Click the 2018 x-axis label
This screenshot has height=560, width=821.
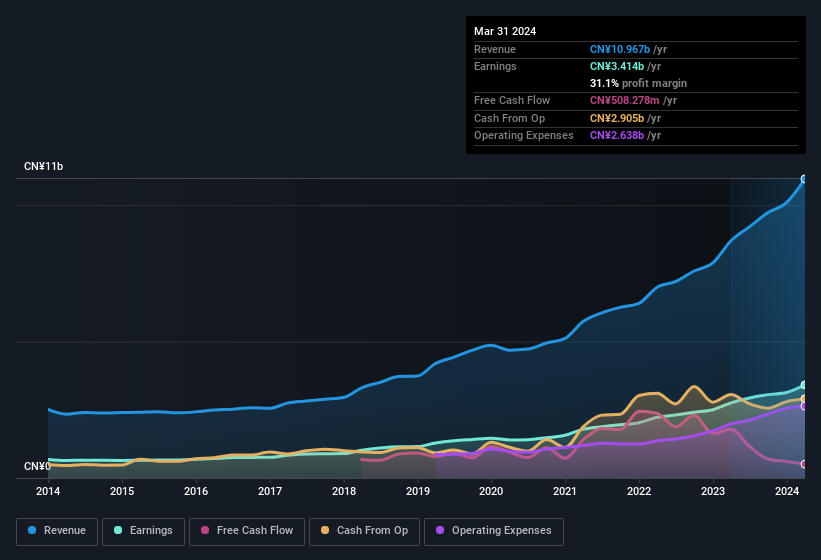pos(343,491)
